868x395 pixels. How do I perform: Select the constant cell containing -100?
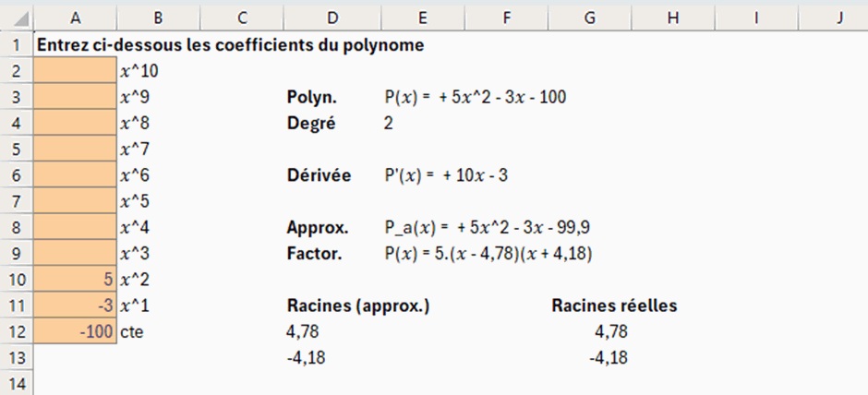coord(75,331)
